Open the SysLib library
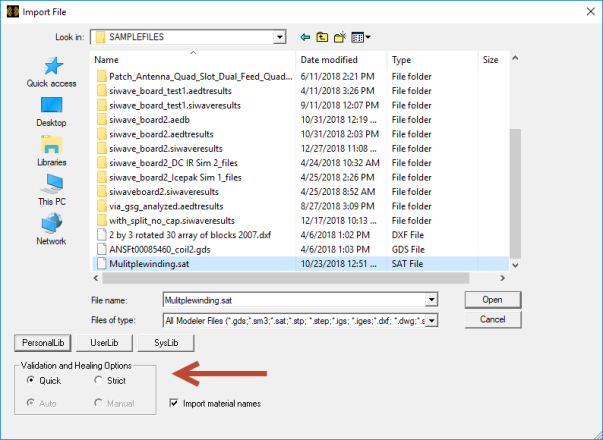This screenshot has height=440, width=603. click(x=166, y=343)
